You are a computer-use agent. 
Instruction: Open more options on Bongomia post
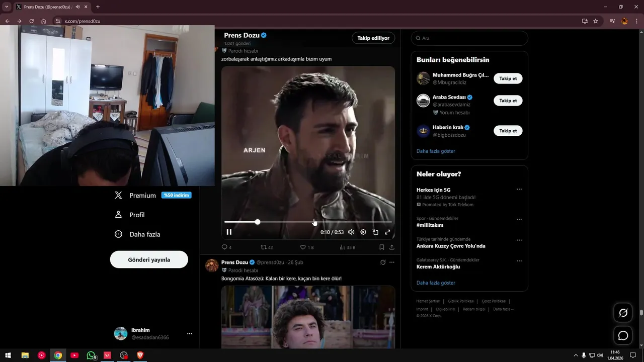coord(392,262)
